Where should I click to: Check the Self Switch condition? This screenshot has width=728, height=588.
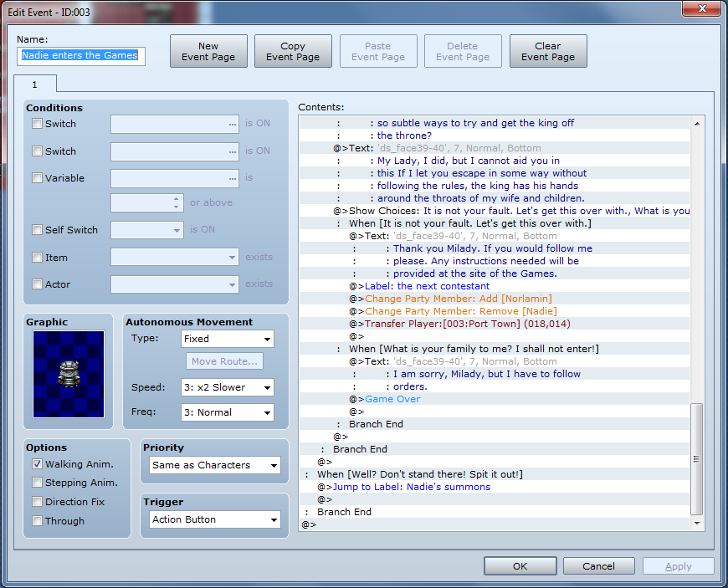(x=37, y=230)
